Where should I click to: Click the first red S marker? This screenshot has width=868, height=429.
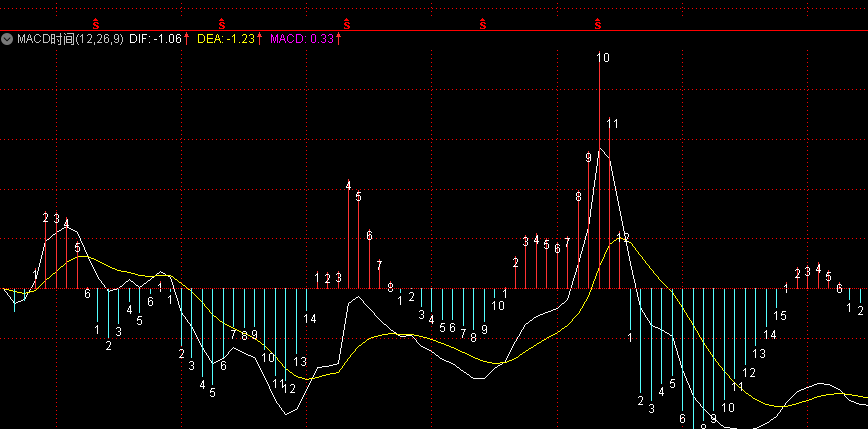click(x=96, y=22)
